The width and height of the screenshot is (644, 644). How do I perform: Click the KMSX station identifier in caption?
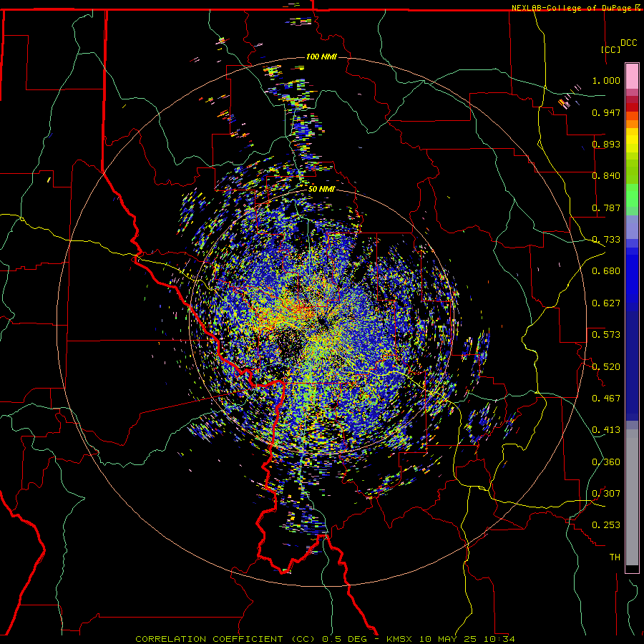(400, 639)
